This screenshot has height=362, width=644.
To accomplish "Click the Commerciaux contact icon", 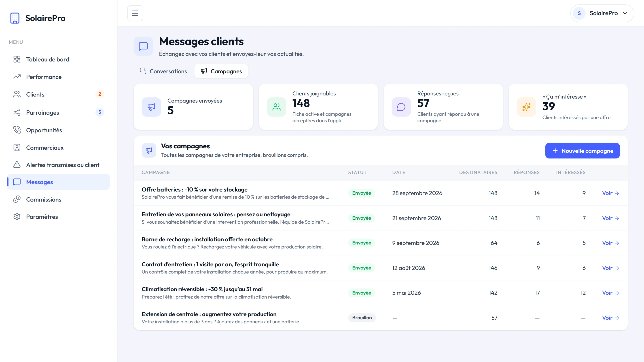I will 17,147.
